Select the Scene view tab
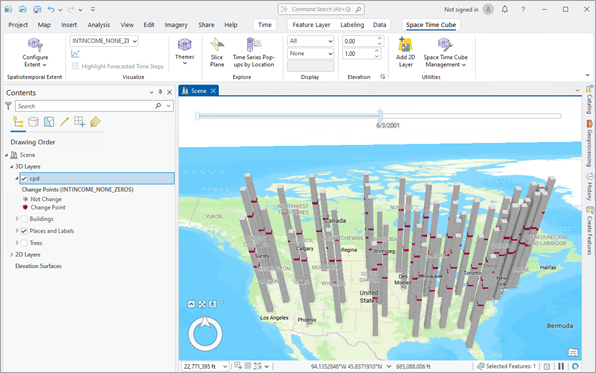Image resolution: width=596 pixels, height=373 pixels. click(x=198, y=90)
